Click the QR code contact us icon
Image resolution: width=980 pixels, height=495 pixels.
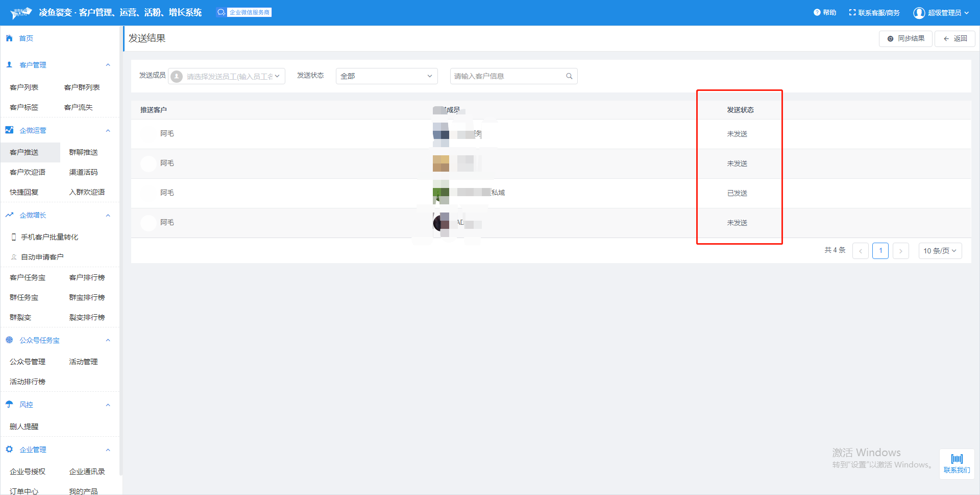(957, 459)
